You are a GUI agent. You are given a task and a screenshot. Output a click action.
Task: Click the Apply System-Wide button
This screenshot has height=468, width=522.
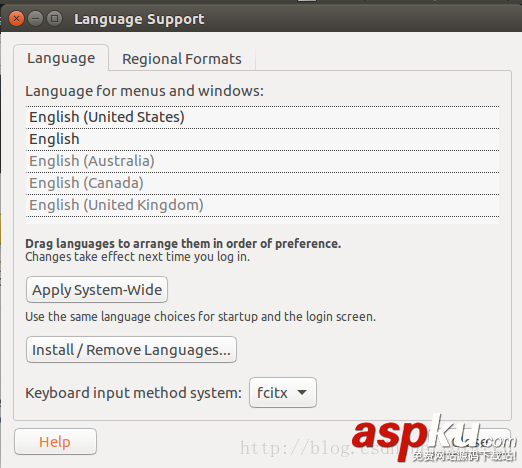pyautogui.click(x=97, y=290)
